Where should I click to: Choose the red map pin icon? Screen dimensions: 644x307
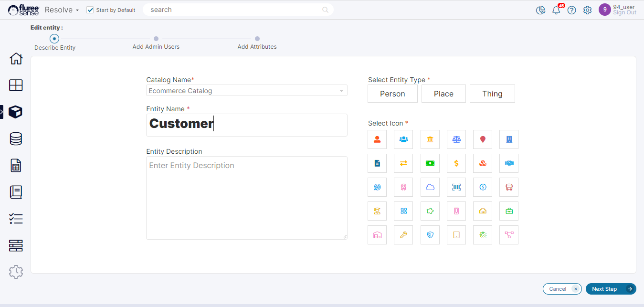tap(483, 139)
